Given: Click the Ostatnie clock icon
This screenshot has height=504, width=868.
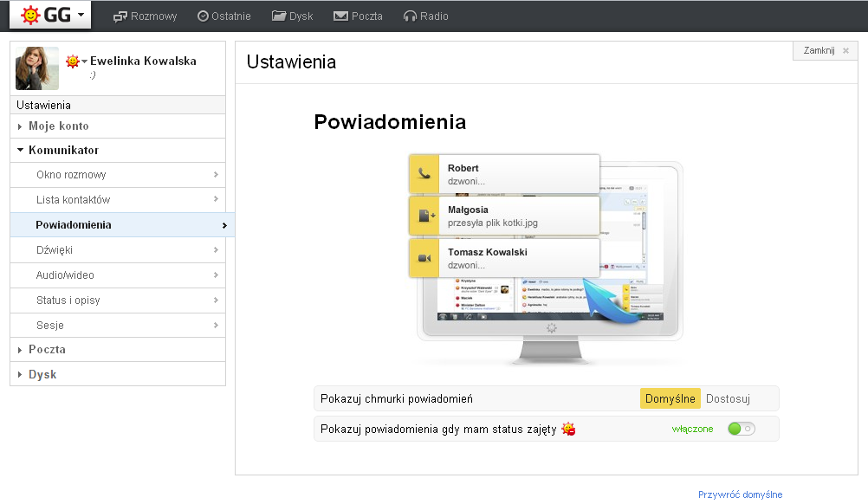Looking at the screenshot, I should click(x=204, y=16).
